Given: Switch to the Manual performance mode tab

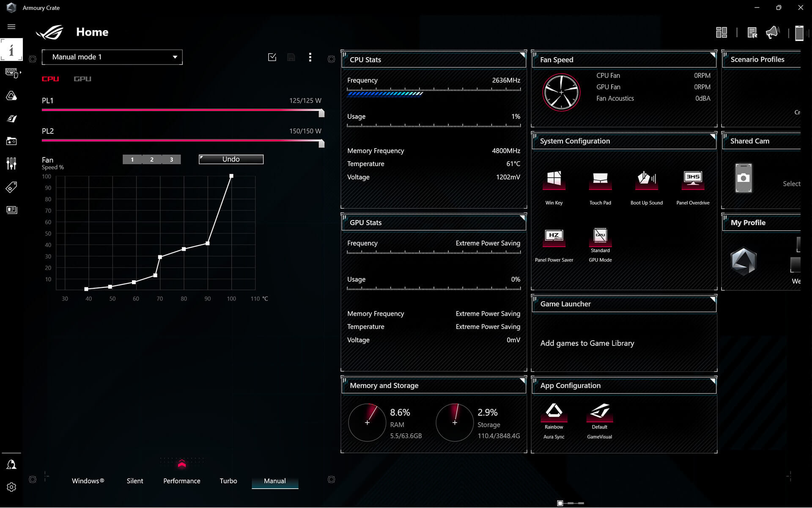Looking at the screenshot, I should [275, 480].
